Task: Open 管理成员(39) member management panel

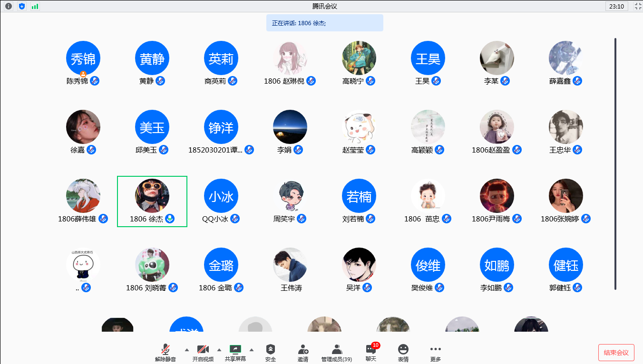Action: 337,352
